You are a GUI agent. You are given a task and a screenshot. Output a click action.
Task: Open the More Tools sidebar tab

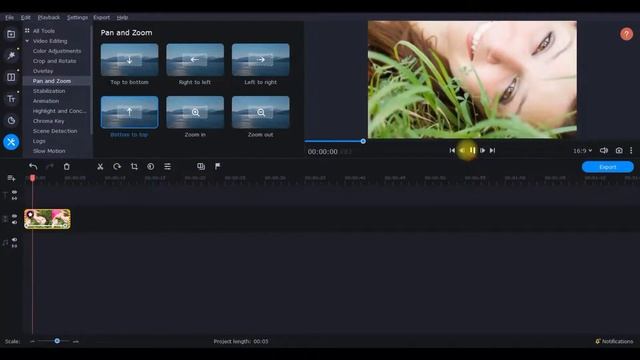tap(11, 142)
